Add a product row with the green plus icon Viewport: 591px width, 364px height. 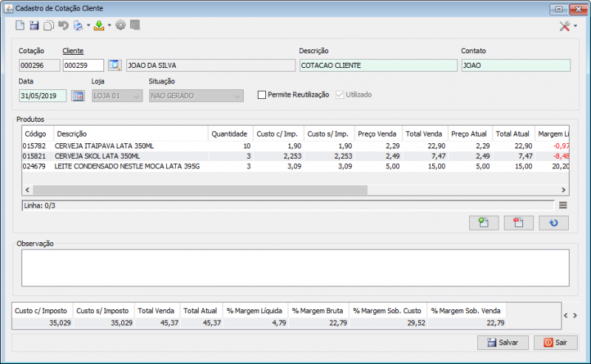[x=484, y=223]
